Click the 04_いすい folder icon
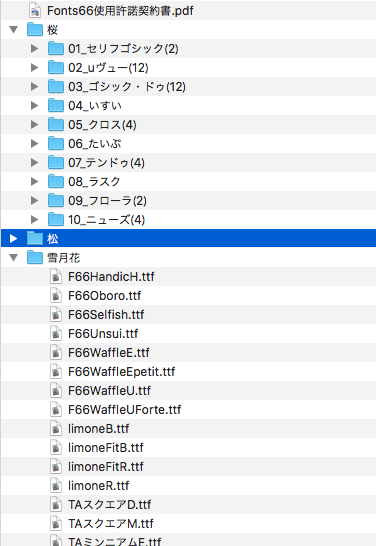 (x=56, y=106)
